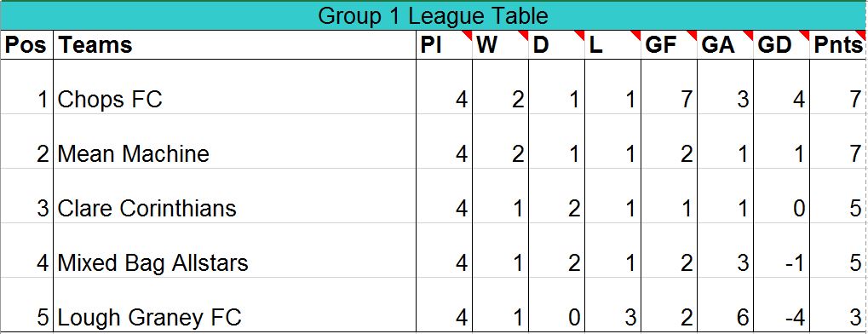This screenshot has width=868, height=334.
Task: Click the red comment marker on Pl header
Action: point(467,35)
